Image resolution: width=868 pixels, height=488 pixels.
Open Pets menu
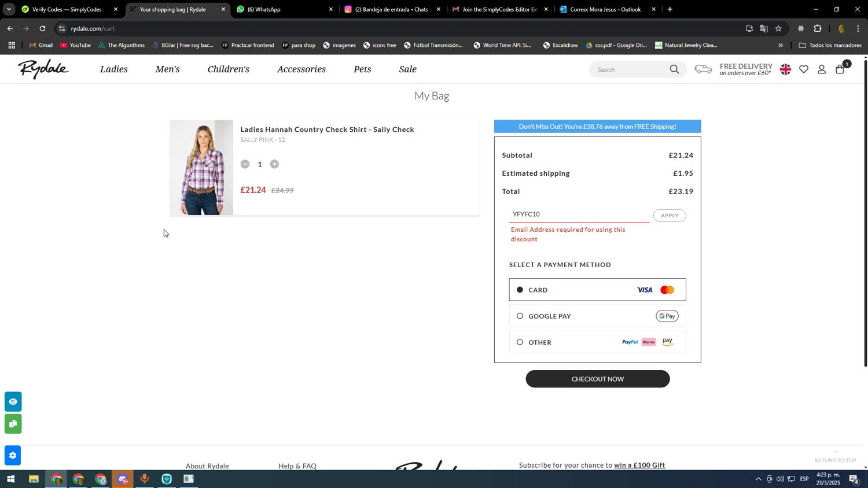362,69
